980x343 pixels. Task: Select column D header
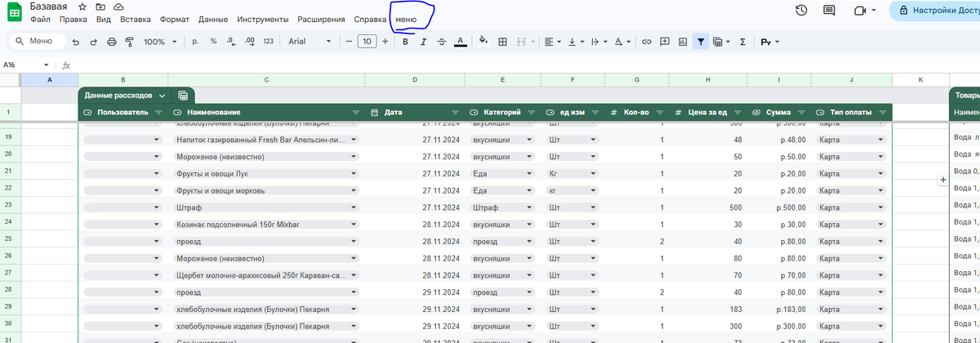click(415, 80)
